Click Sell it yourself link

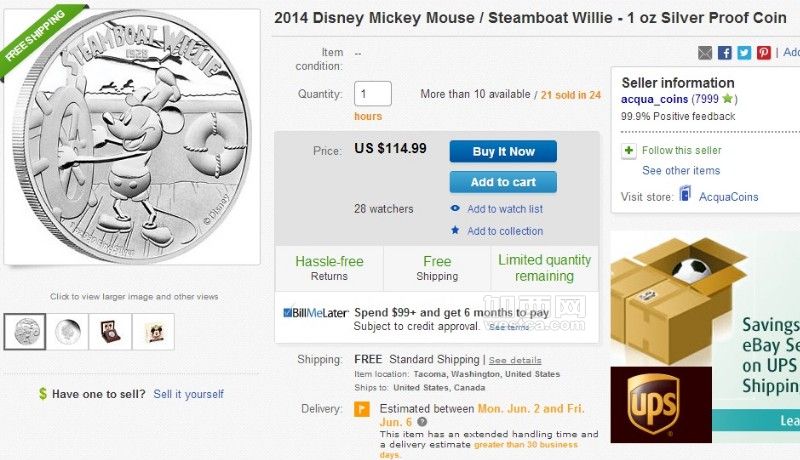coord(188,394)
